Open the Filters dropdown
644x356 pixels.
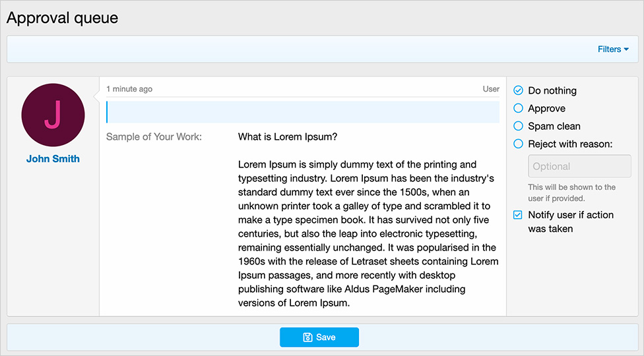(x=613, y=49)
